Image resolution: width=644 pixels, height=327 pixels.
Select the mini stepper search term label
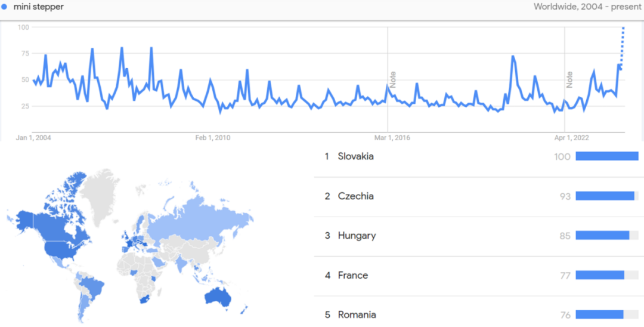39,7
